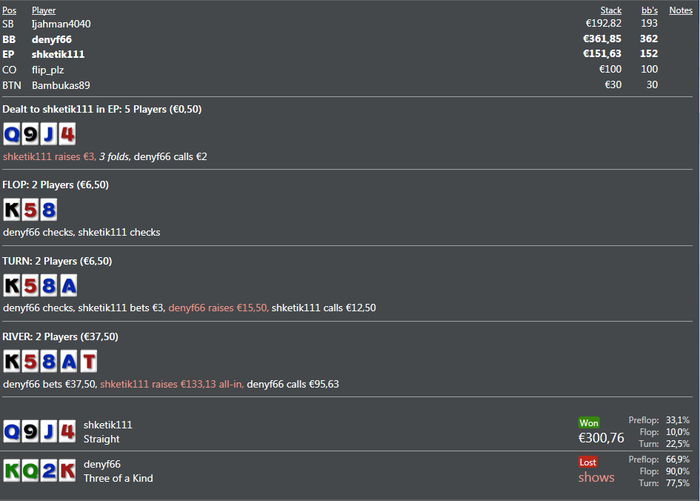Screen dimensions: 700x501
Task: Open the Notes column header
Action: pos(681,10)
